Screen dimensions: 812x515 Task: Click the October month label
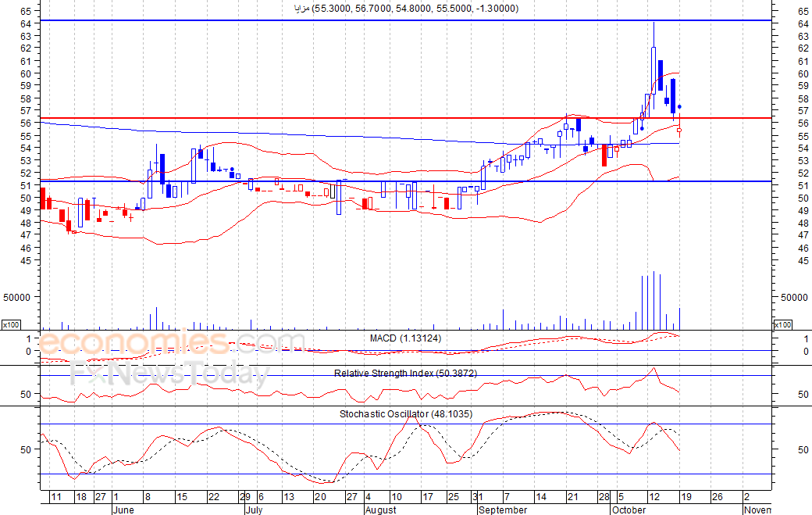click(x=629, y=510)
